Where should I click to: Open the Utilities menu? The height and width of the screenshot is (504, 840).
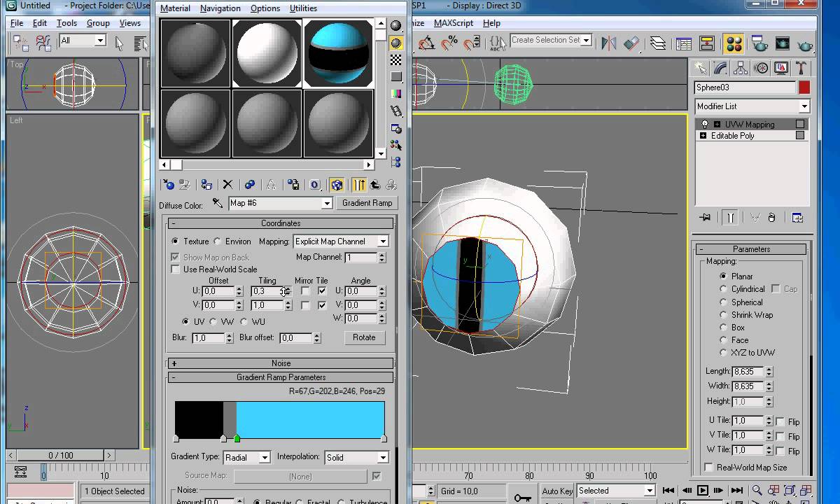point(302,8)
